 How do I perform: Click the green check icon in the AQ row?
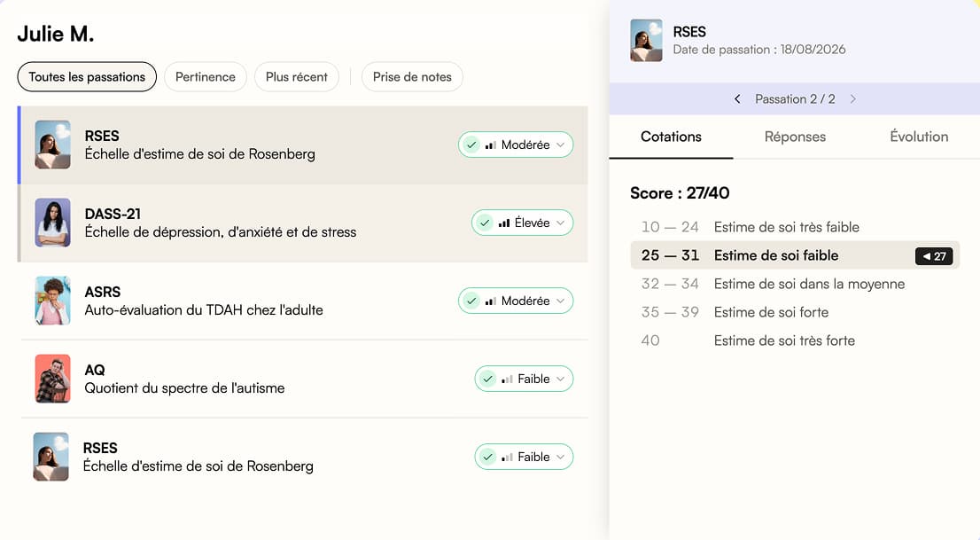pos(487,379)
